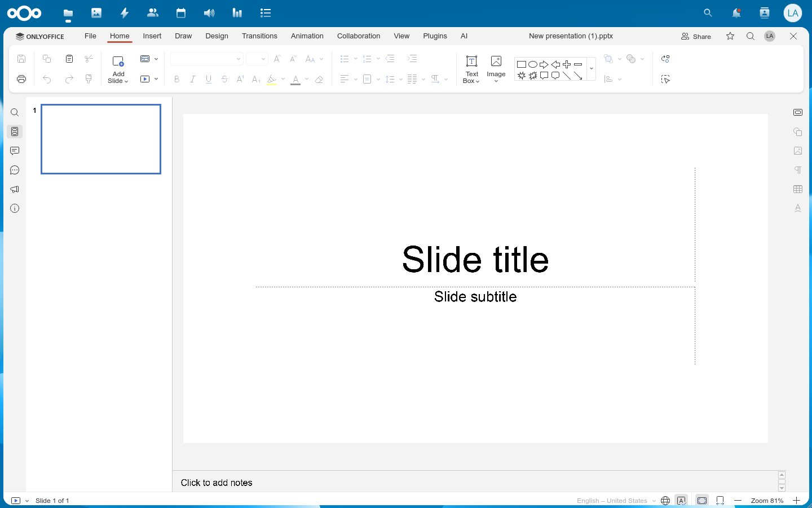Click the Replace icon in toolbar
The height and width of the screenshot is (508, 812).
pos(665,59)
